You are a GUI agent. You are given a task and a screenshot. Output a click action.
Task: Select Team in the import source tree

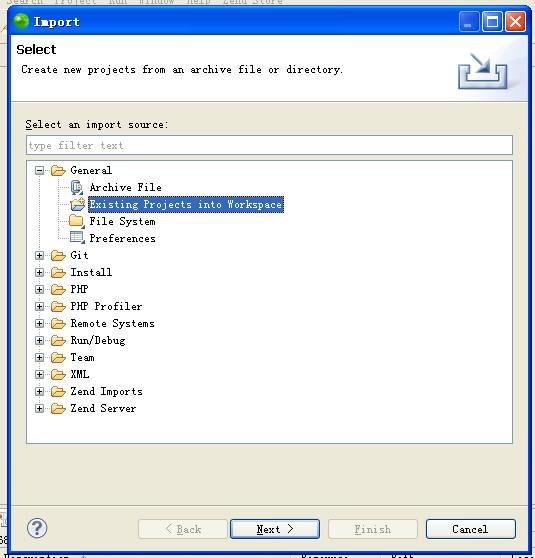point(82,357)
